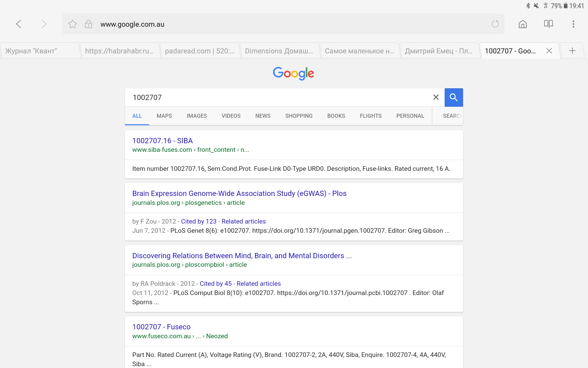Switch to the padaread.com tab

click(199, 51)
